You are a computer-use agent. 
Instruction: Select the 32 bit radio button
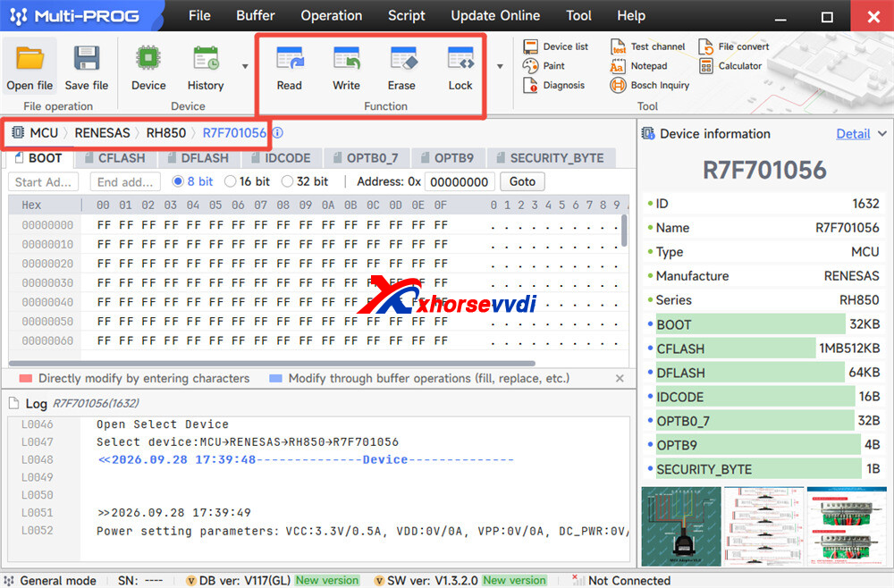coord(287,181)
